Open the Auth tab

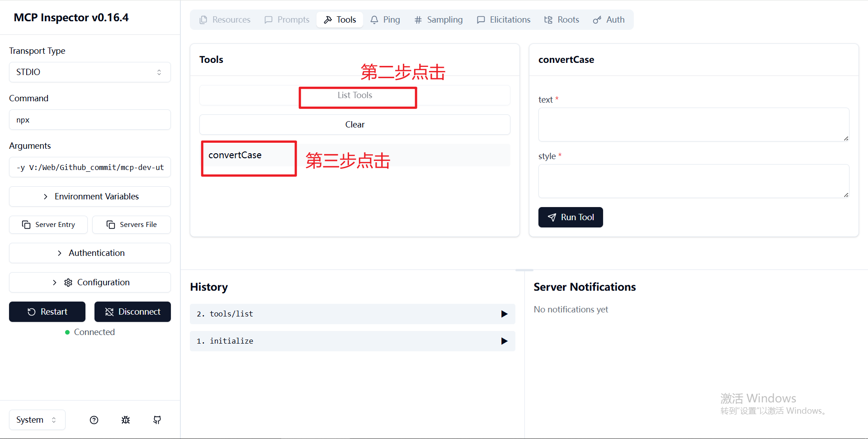coord(609,19)
